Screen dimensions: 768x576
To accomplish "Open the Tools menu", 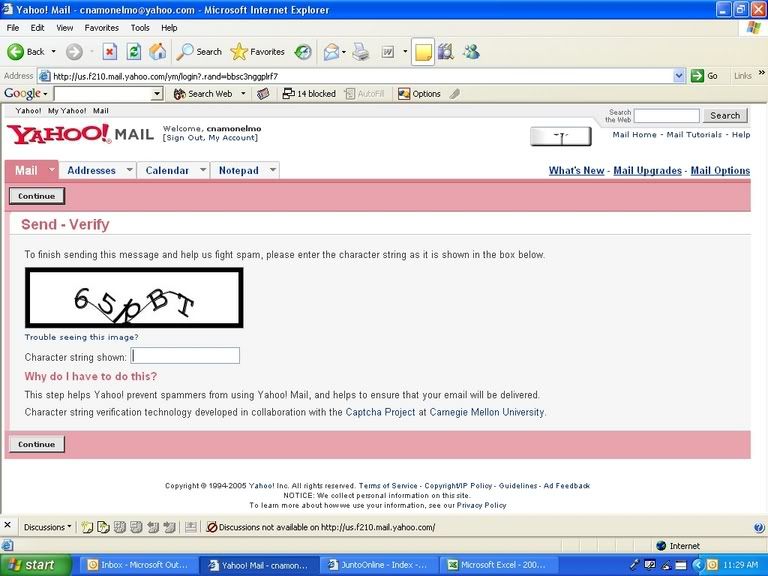I will [x=140, y=28].
